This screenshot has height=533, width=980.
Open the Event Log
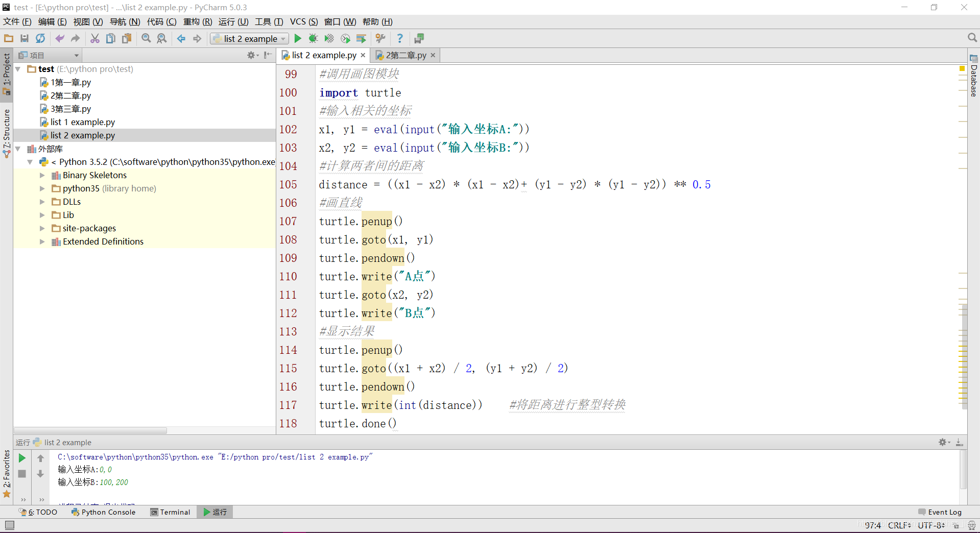(x=940, y=512)
